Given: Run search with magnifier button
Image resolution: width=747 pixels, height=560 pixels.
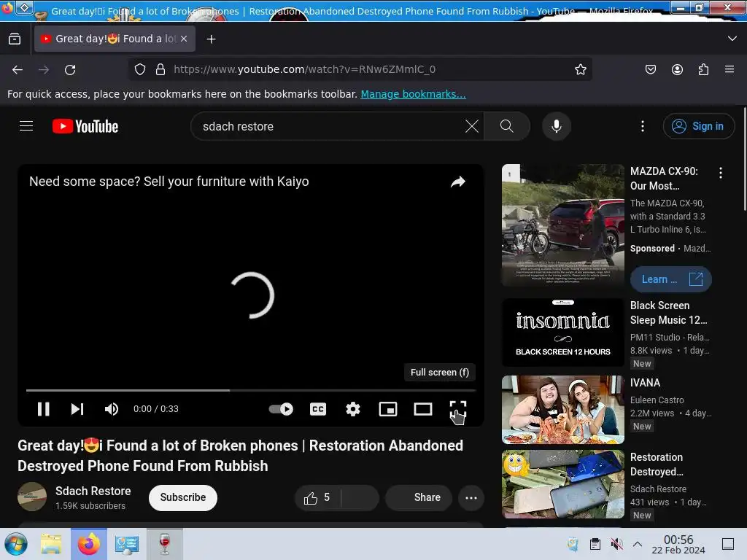Looking at the screenshot, I should tap(507, 126).
